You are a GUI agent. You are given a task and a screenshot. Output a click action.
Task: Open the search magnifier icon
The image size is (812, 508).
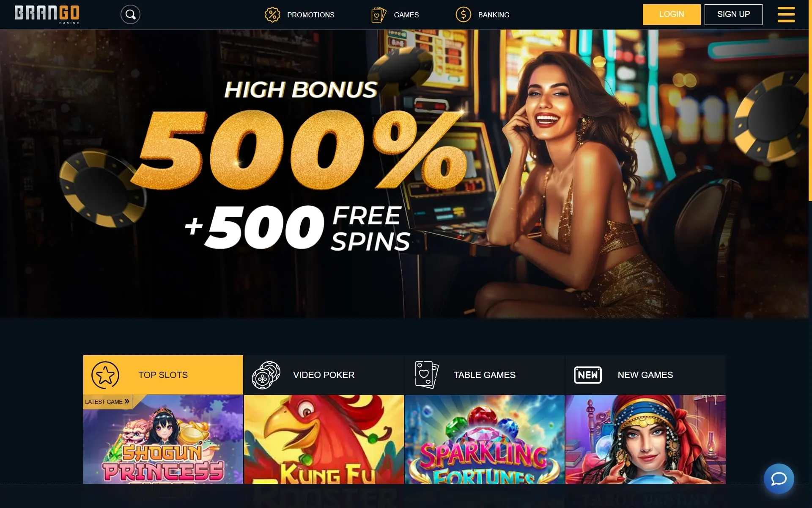click(130, 14)
